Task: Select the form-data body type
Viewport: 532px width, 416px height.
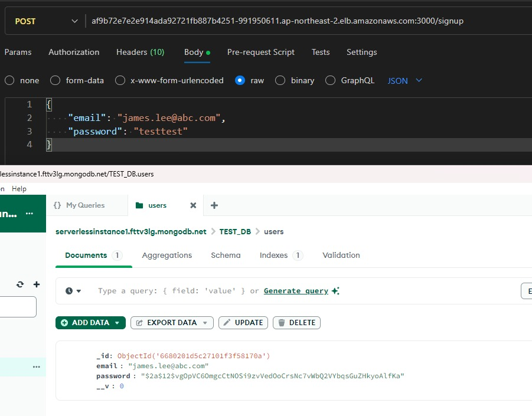Action: [55, 80]
